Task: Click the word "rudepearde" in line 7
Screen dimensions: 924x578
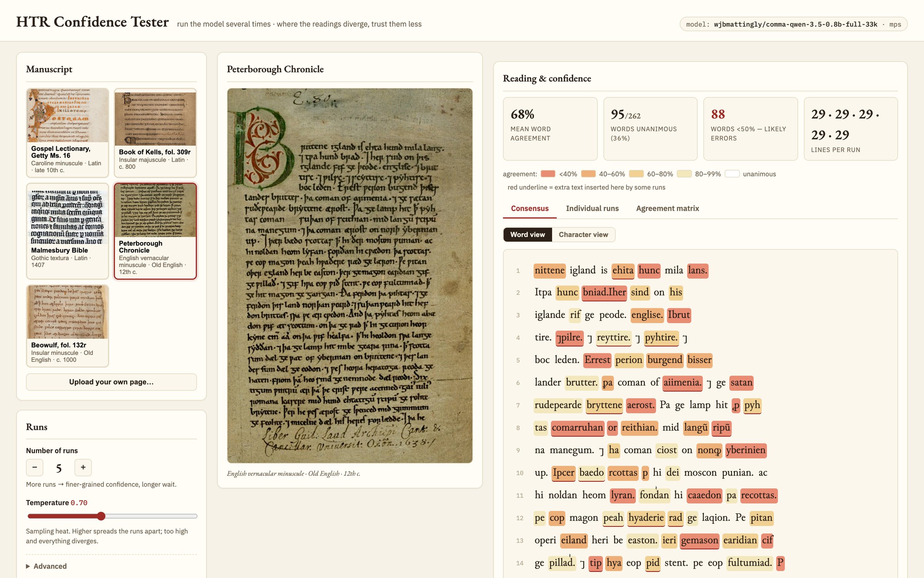Action: pyautogui.click(x=558, y=405)
